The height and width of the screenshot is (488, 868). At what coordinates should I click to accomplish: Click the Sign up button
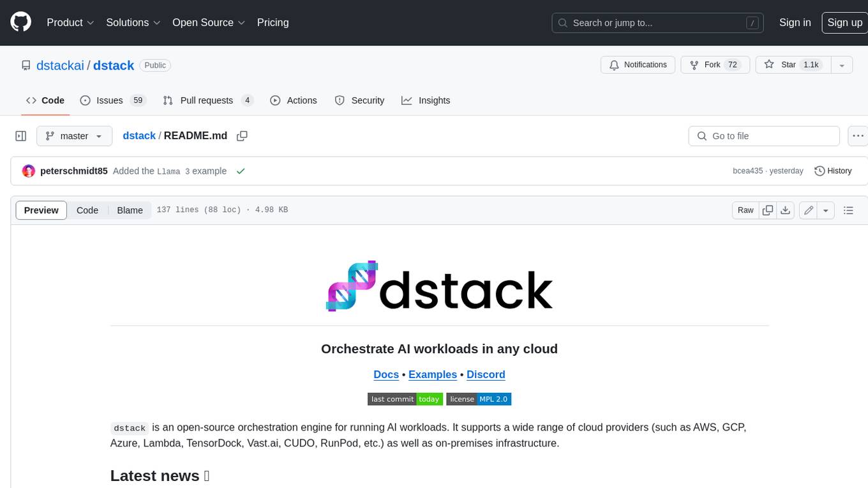[x=844, y=22]
